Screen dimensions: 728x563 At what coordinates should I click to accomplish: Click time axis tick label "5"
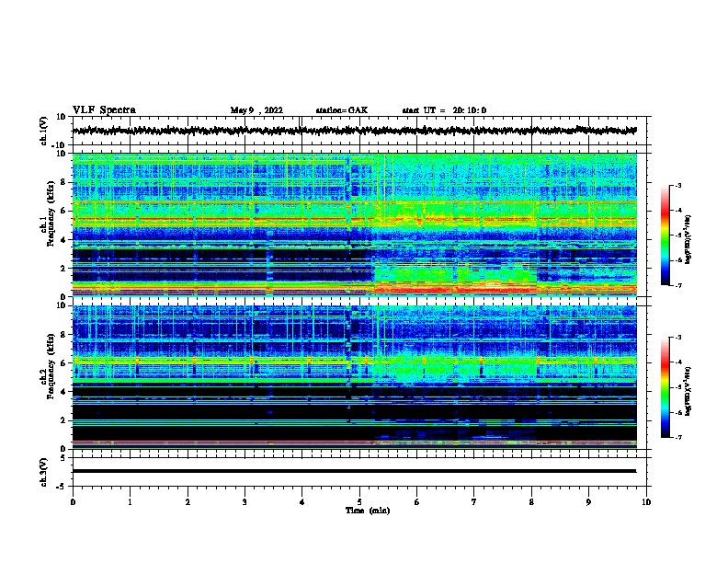click(359, 502)
